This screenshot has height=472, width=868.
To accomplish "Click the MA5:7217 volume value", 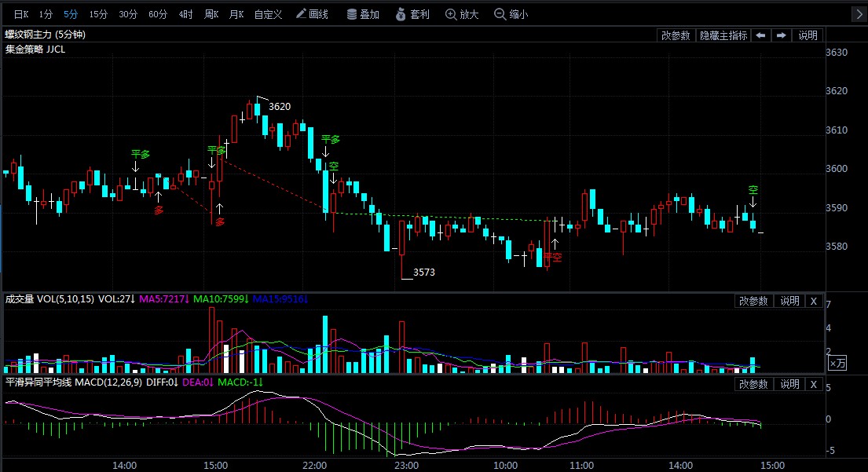I will 164,299.
